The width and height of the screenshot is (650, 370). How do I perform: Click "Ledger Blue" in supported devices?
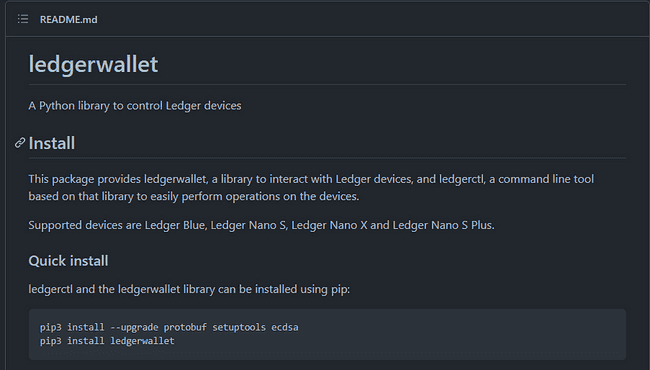pyautogui.click(x=175, y=225)
